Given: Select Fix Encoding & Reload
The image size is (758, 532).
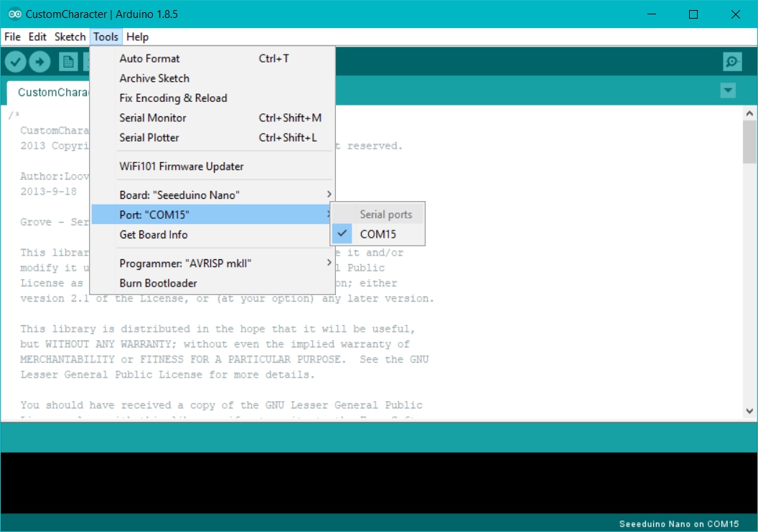Looking at the screenshot, I should (212, 98).
